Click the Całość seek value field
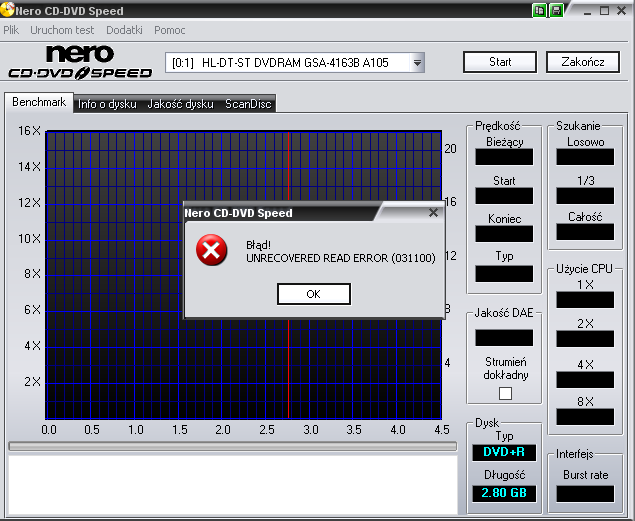Screen dimensions: 635x521 (585, 232)
